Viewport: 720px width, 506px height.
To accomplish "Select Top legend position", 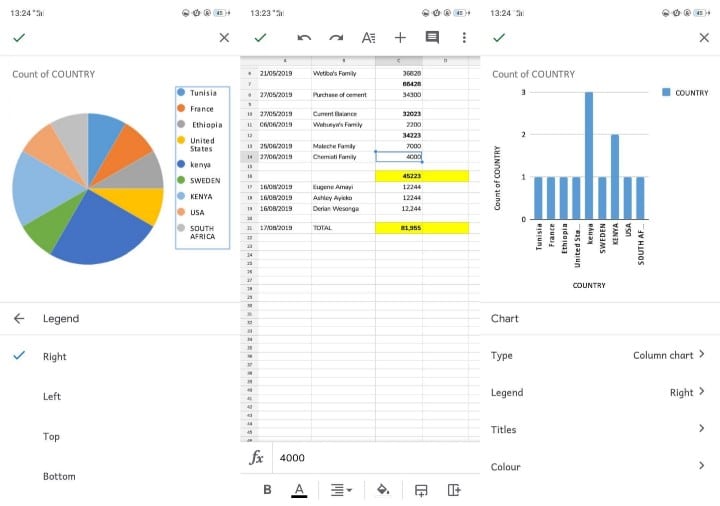I will [x=119, y=436].
